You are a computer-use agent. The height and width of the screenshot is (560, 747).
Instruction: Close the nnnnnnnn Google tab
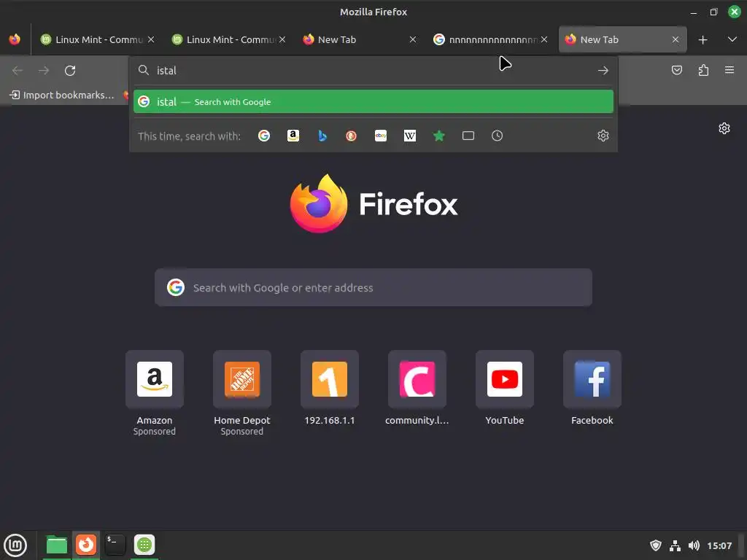pyautogui.click(x=544, y=39)
